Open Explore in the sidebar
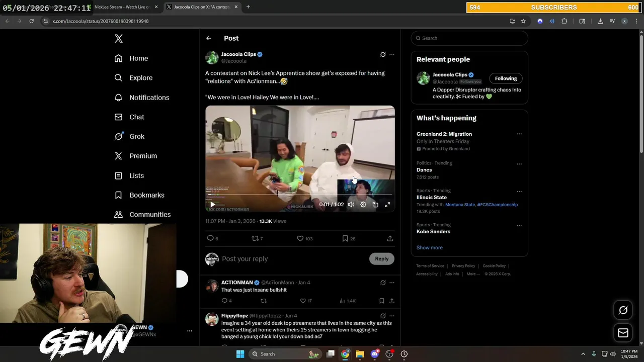Image resolution: width=644 pixels, height=362 pixels. point(133,78)
